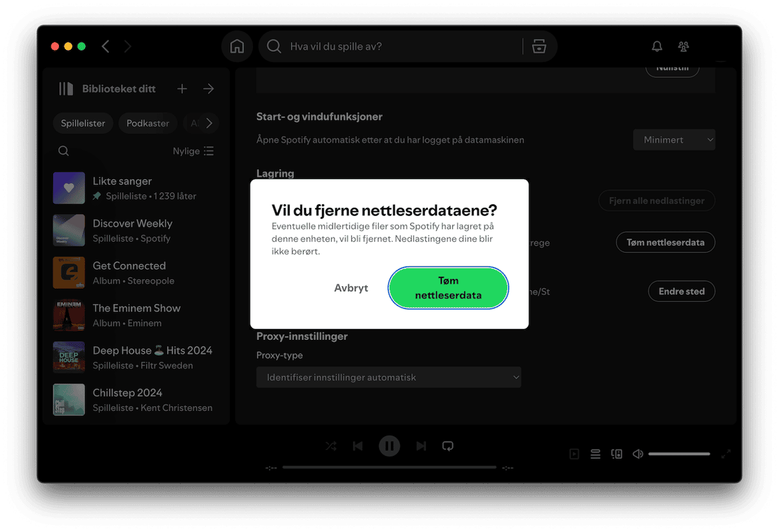The width and height of the screenshot is (779, 532).
Task: Open the play queue icon
Action: [596, 454]
